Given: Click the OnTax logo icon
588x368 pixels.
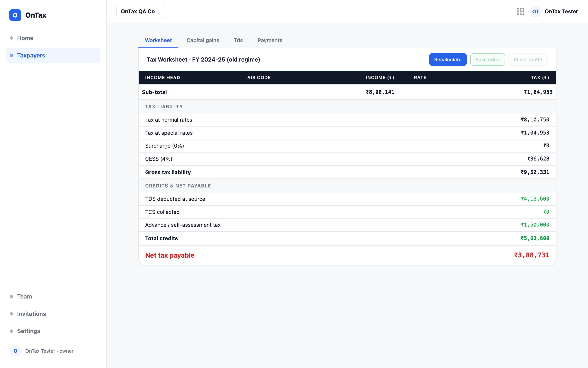Looking at the screenshot, I should 15,15.
